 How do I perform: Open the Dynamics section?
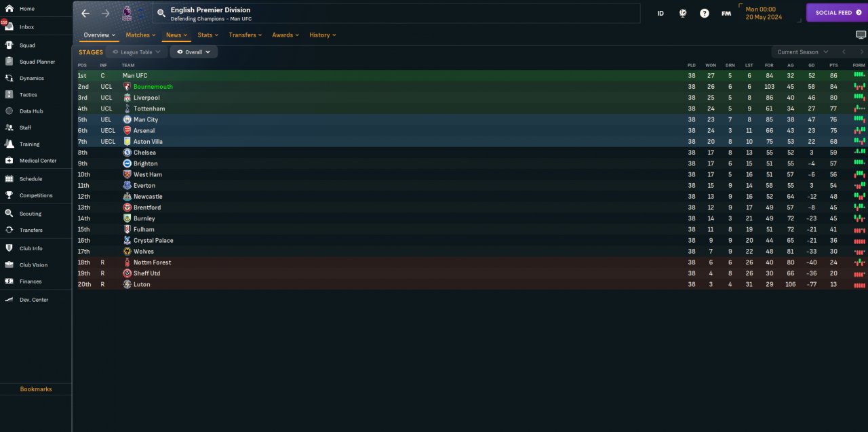tap(31, 78)
